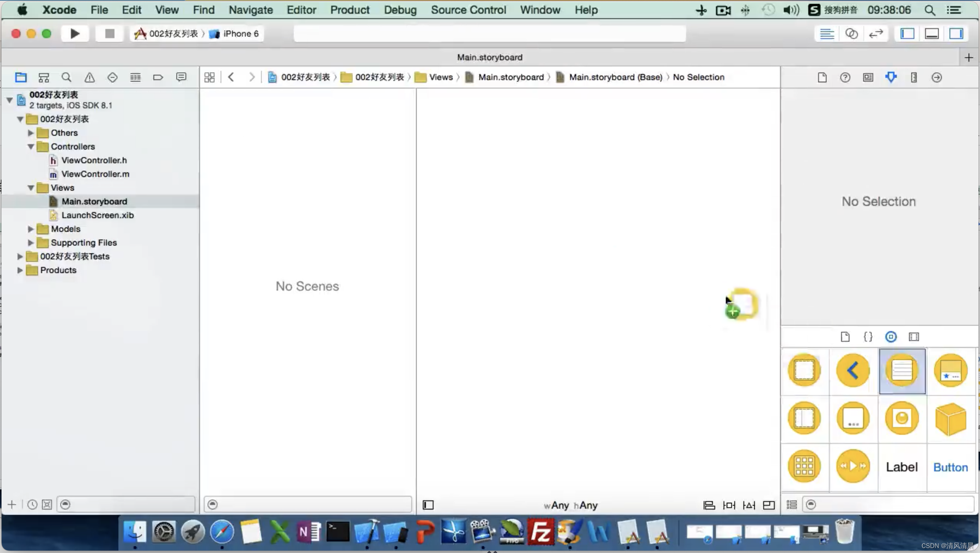The width and height of the screenshot is (980, 553).
Task: Select the Page View Controller object
Action: [x=853, y=418]
